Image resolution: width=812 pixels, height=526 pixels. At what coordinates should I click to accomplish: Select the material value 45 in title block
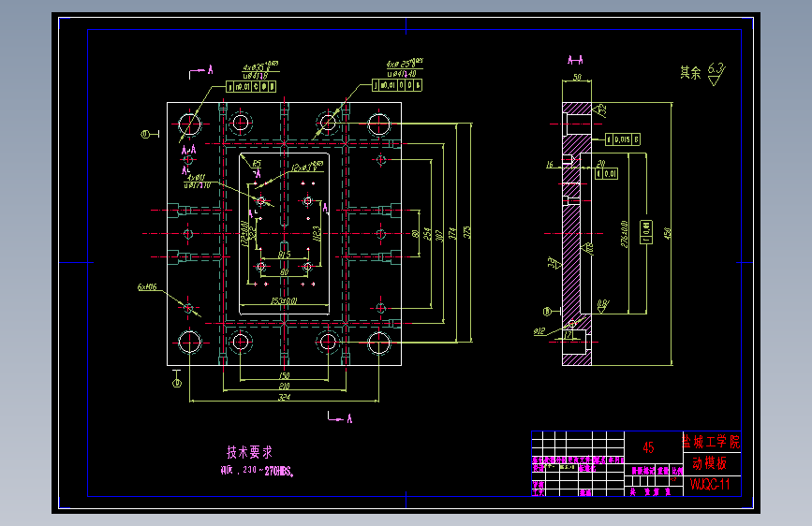[648, 447]
